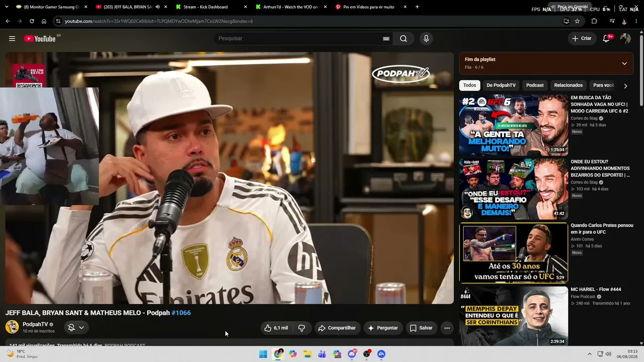Open video titled MC HARIEL - Flow #444
The image size is (644, 362).
(596, 290)
